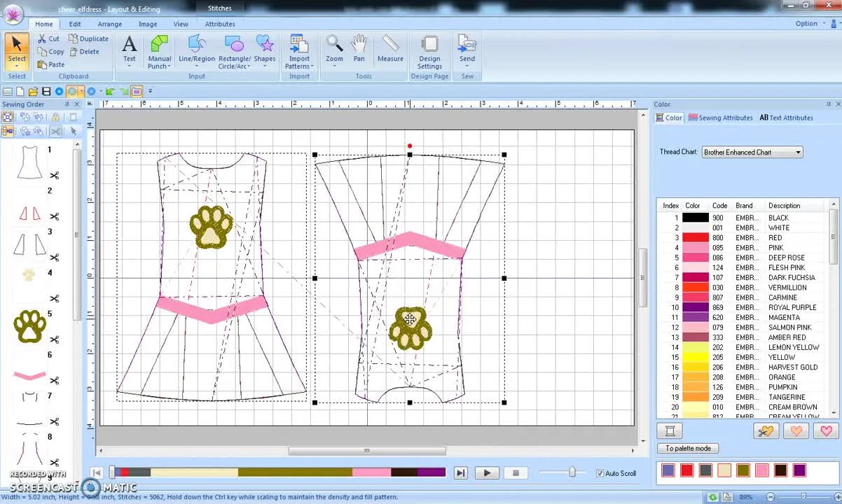Screen dimensions: 842x504
Task: Jump to the simulation start
Action: (97, 473)
